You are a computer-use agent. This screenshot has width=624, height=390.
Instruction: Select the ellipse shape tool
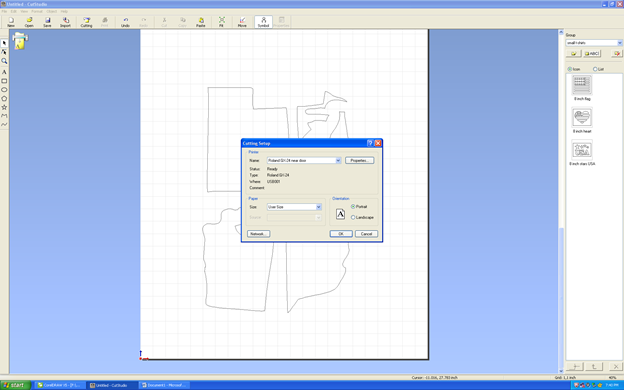(x=4, y=90)
